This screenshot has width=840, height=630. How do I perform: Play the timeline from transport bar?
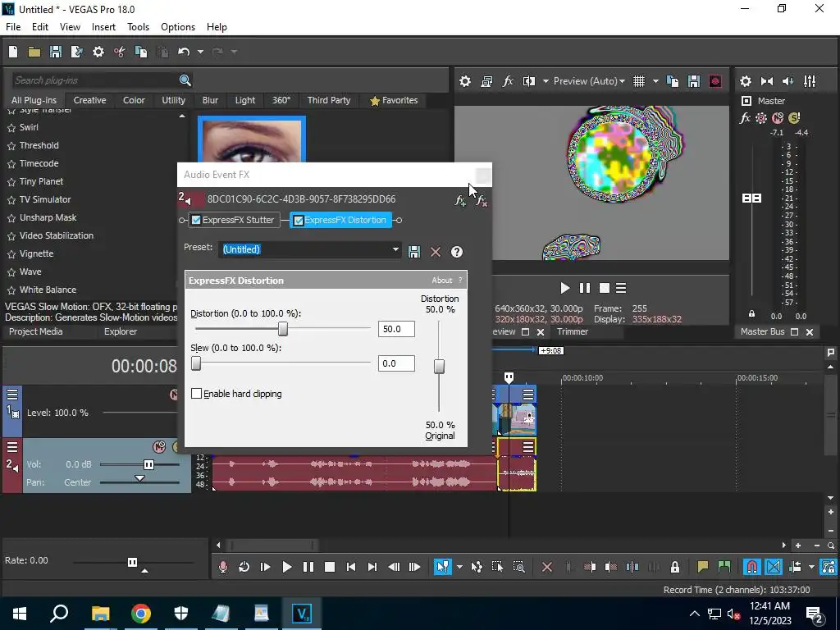point(286,567)
